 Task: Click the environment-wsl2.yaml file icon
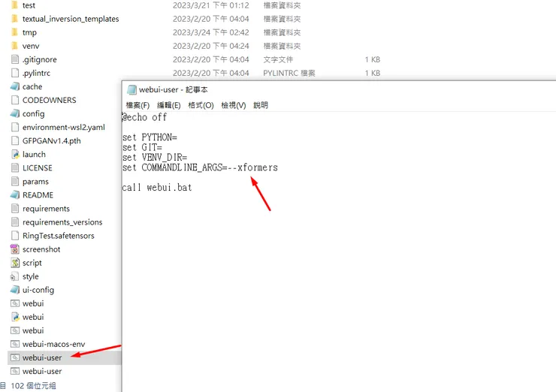[x=15, y=127]
